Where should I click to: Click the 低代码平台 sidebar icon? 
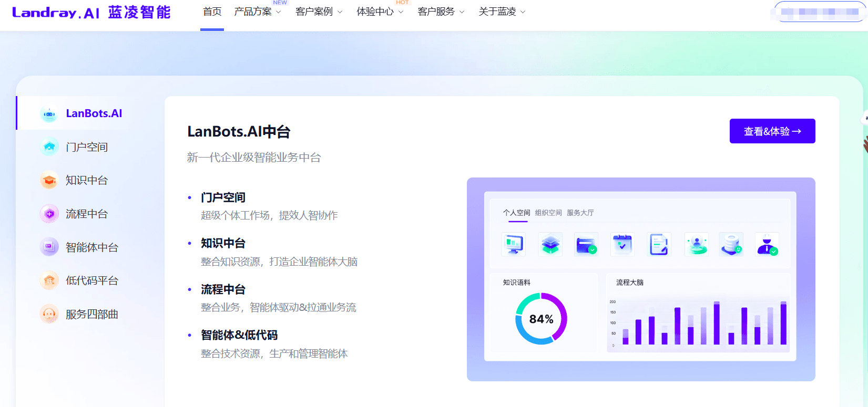click(x=49, y=280)
